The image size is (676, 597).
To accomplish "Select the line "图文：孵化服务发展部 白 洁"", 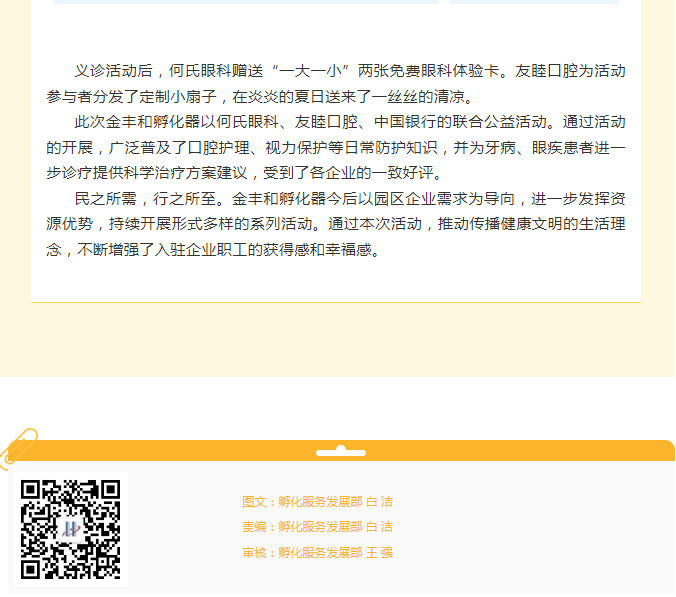I will click(x=317, y=502).
